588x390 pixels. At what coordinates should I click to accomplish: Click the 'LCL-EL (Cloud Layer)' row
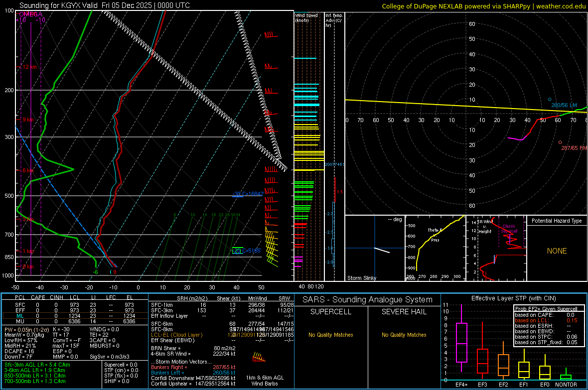point(222,335)
